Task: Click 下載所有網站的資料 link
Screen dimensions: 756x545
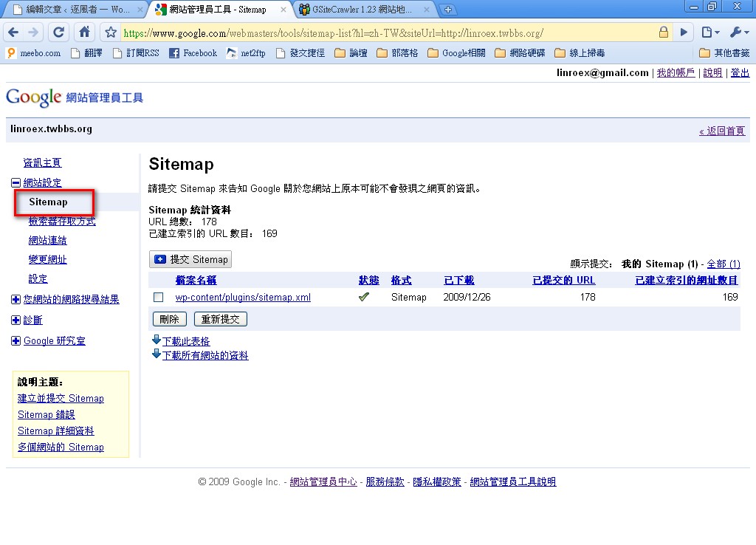Action: (205, 355)
